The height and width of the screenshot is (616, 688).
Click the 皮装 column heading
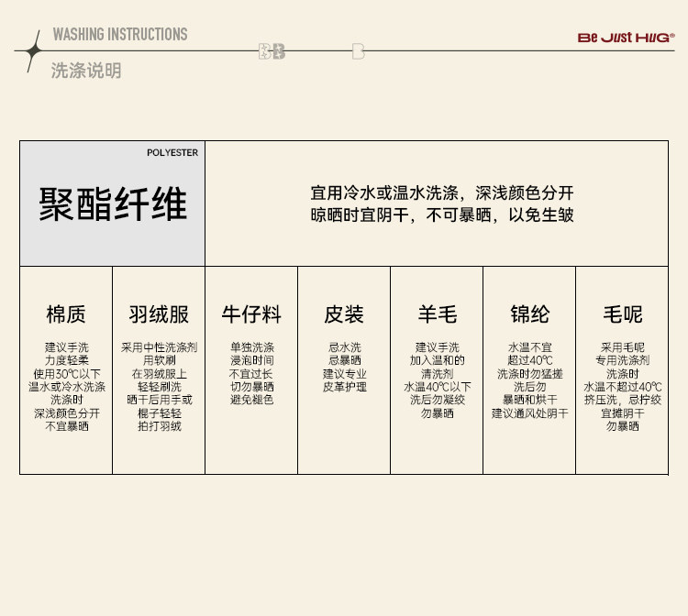344,314
